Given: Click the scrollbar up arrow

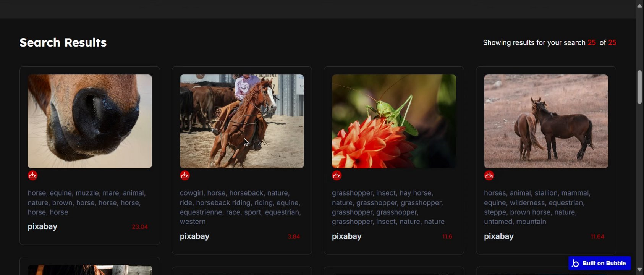Looking at the screenshot, I should coord(640,6).
